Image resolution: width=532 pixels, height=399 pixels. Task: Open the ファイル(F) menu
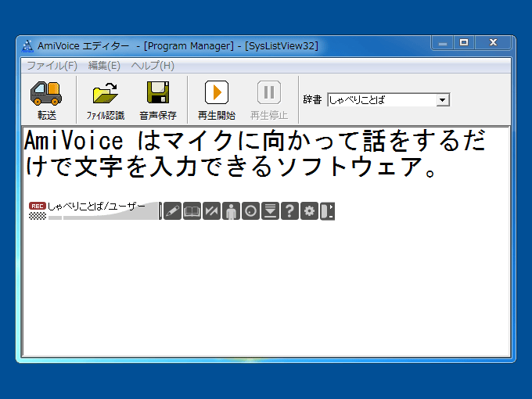click(52, 66)
